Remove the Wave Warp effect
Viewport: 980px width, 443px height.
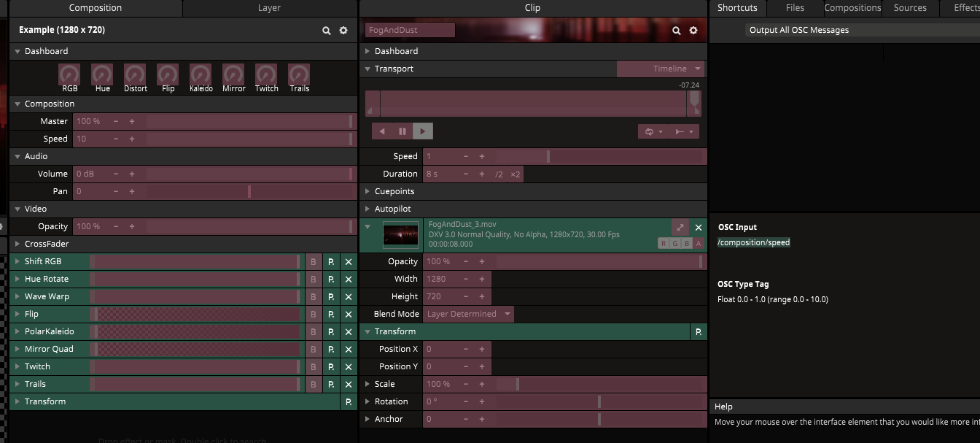click(x=349, y=296)
